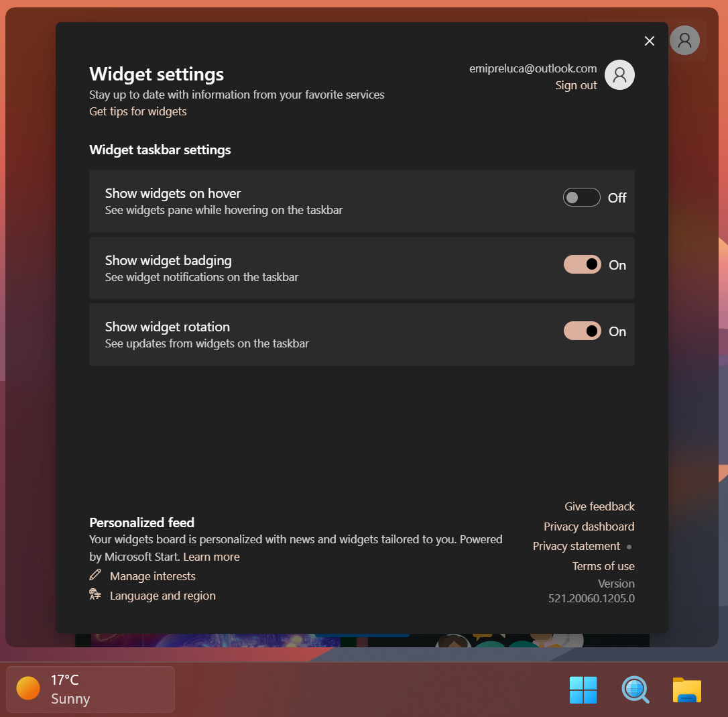
Task: Open Windows Search from the taskbar
Action: click(635, 690)
